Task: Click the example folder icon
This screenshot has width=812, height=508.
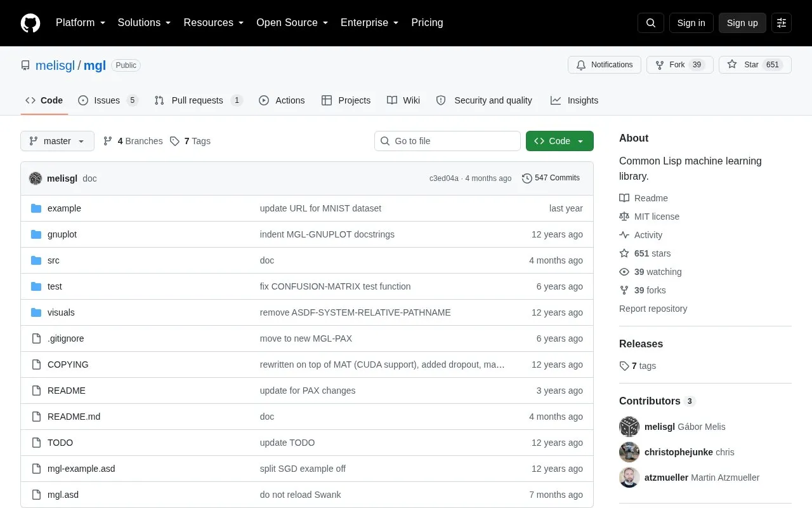Action: point(36,208)
